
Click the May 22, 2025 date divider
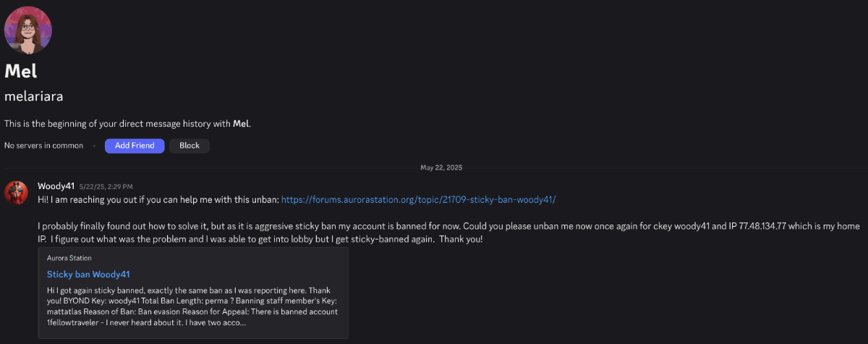click(x=441, y=167)
